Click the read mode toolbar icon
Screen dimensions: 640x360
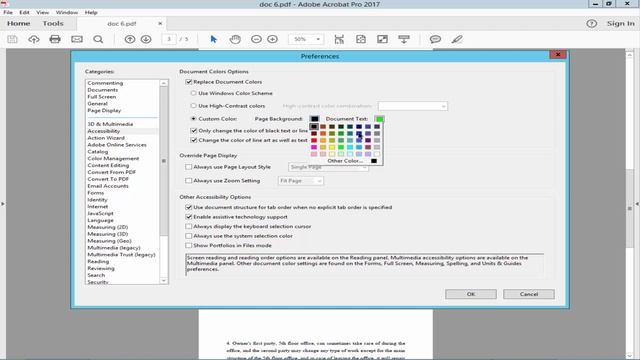[404, 39]
